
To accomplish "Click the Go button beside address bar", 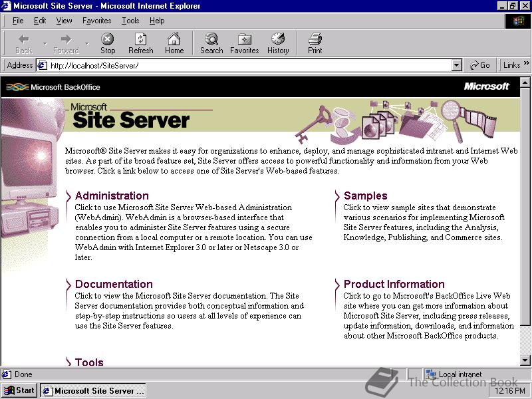I will point(479,65).
